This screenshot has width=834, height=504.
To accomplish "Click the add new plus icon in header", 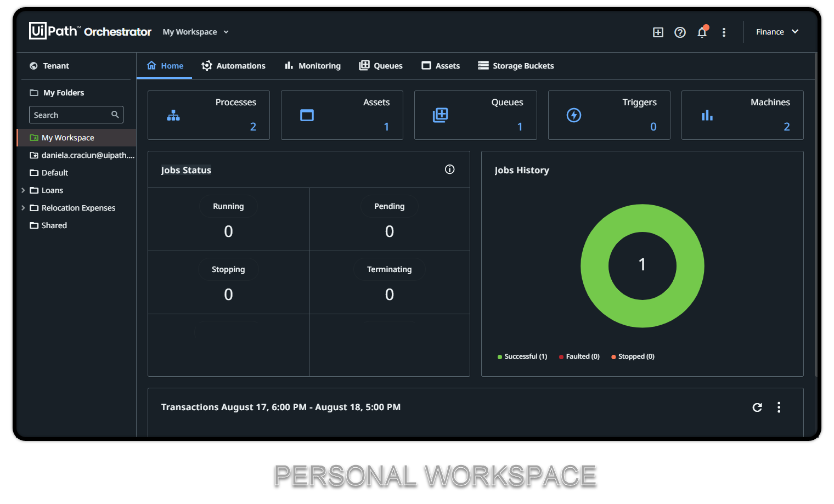I will [x=658, y=32].
